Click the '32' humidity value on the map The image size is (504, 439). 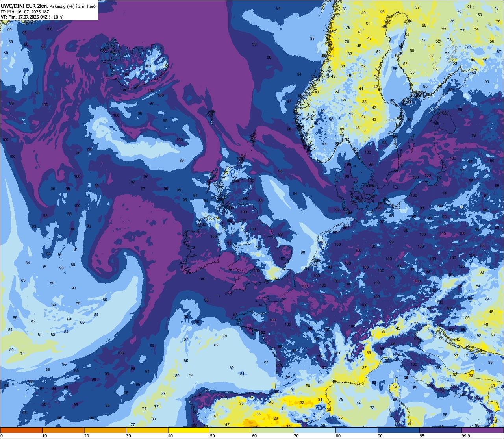[302, 402]
